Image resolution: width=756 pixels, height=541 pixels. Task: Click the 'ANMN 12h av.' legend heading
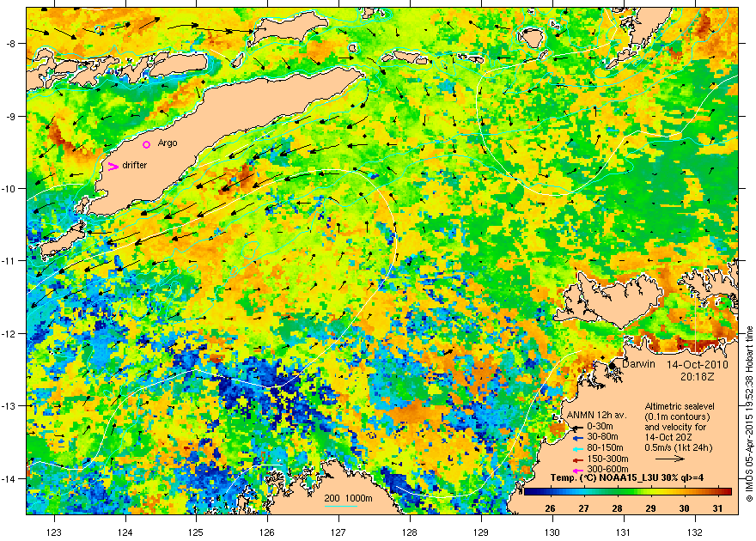point(597,416)
